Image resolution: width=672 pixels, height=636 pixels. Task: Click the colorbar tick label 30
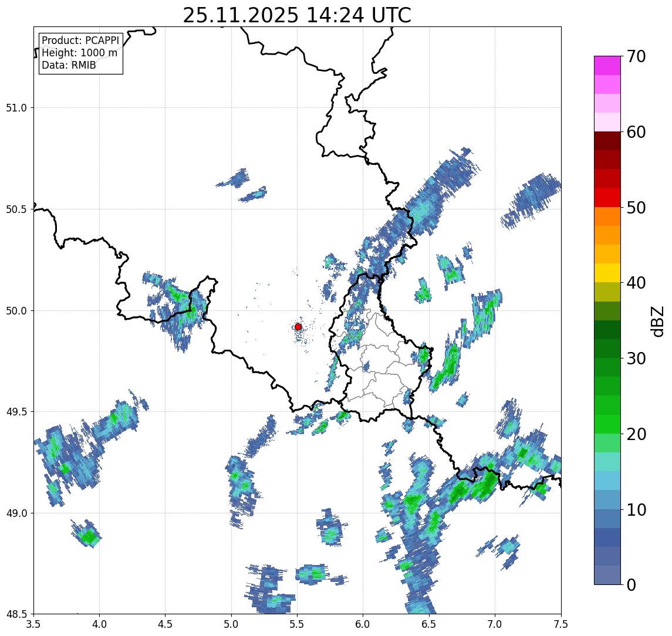coord(636,358)
